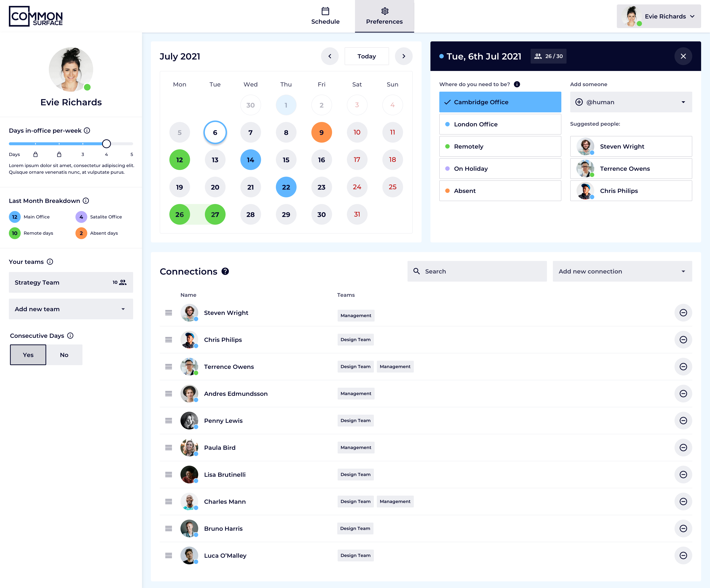Click the days in-office slider handle

(106, 144)
